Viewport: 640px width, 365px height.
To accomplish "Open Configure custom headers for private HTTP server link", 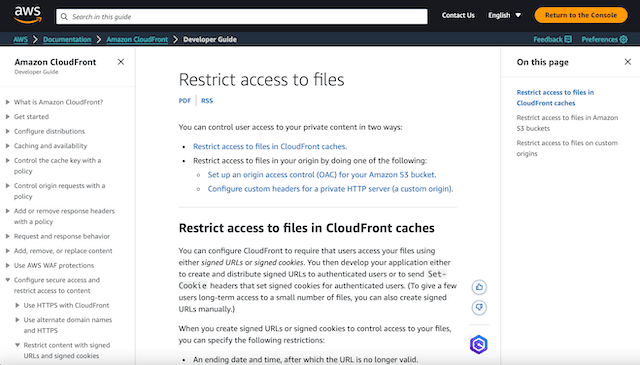I will (x=330, y=189).
